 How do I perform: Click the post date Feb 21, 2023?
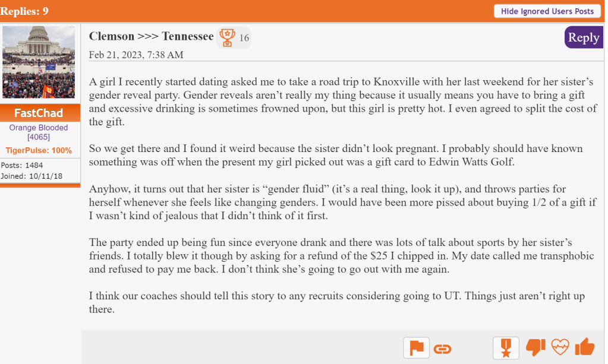pos(136,55)
